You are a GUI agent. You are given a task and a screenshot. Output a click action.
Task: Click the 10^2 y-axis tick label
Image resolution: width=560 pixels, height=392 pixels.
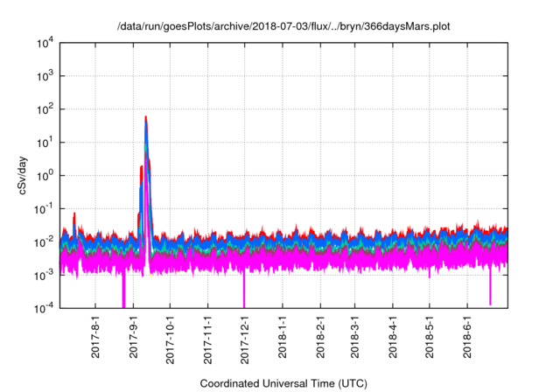[45, 109]
